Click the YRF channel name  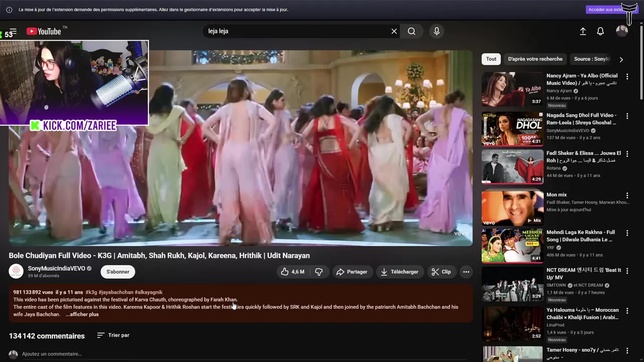pos(551,247)
